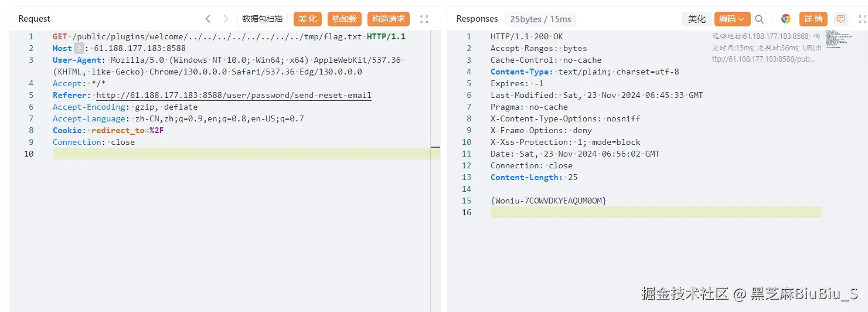
Task: Open the 编码 encoding dropdown
Action: [x=731, y=19]
